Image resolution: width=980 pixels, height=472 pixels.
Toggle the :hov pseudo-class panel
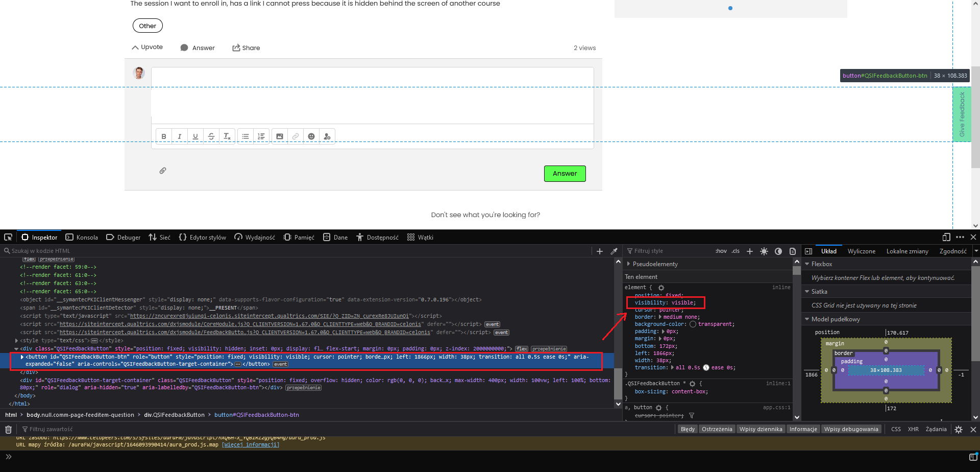[721, 251]
